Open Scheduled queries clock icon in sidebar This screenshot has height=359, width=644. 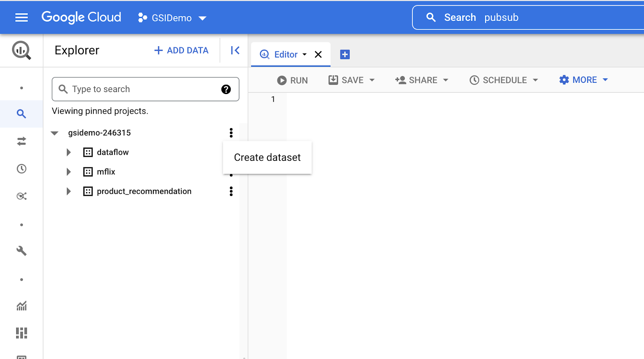click(x=21, y=168)
